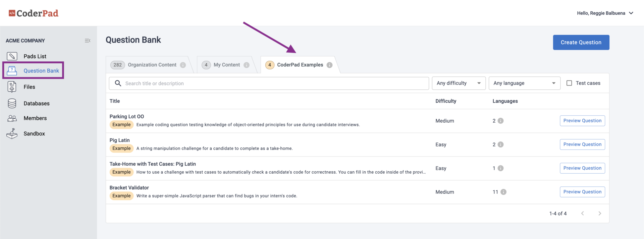Click the Create Question button
Viewport: 644px width, 239px height.
581,43
